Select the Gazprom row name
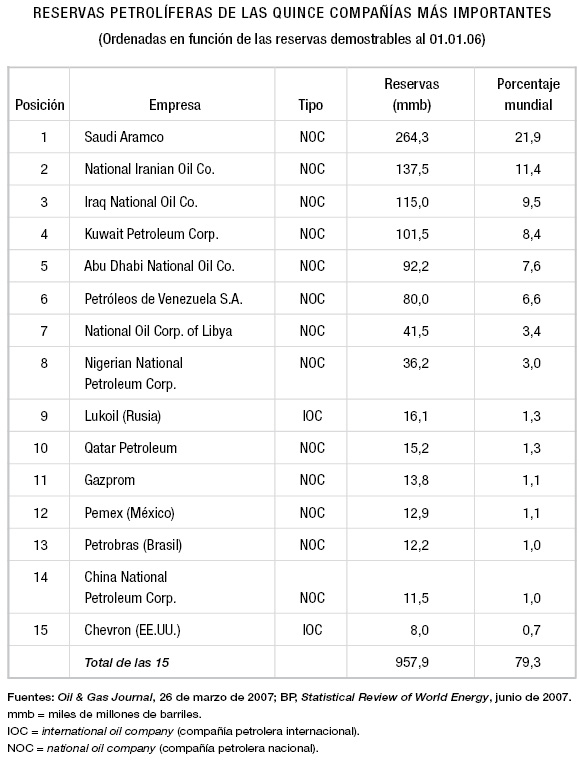The width and height of the screenshot is (579, 766). (x=109, y=480)
